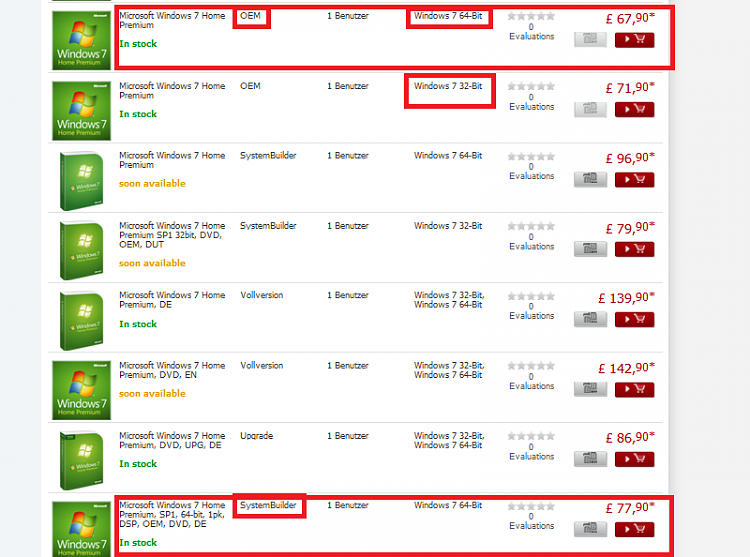Click the star rating of the £ 139,90 item
This screenshot has height=557, width=750.
point(531,296)
